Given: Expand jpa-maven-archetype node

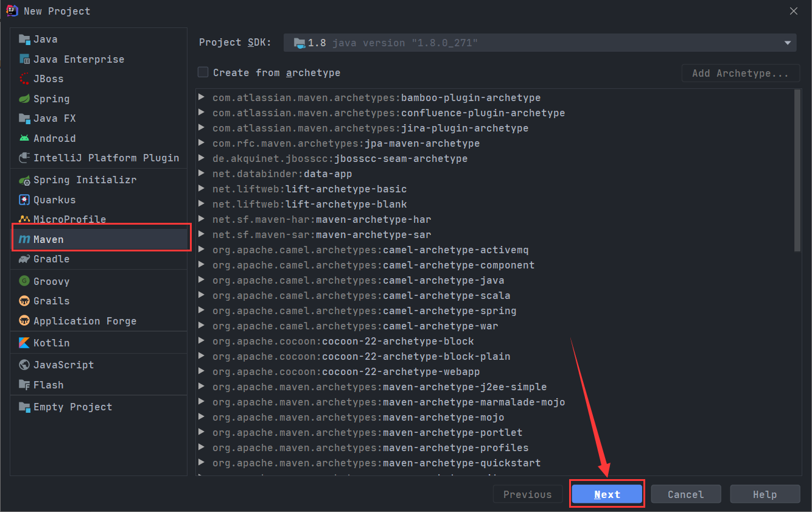Looking at the screenshot, I should pyautogui.click(x=201, y=143).
